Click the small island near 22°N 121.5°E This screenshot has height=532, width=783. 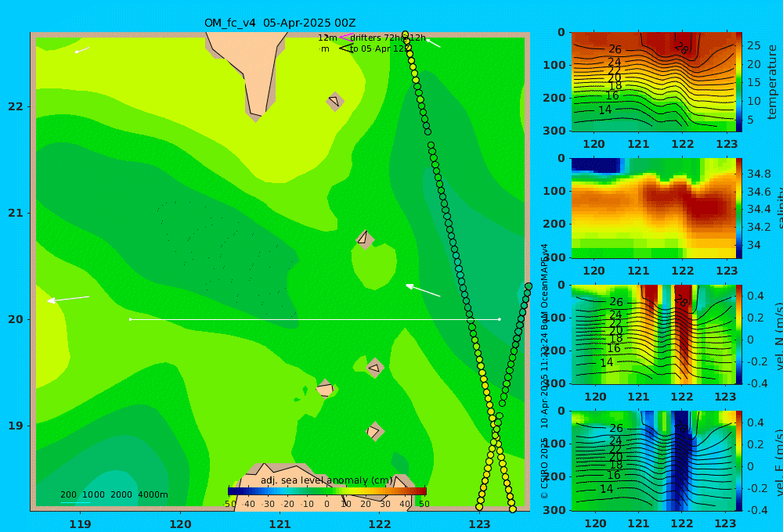coord(335,101)
